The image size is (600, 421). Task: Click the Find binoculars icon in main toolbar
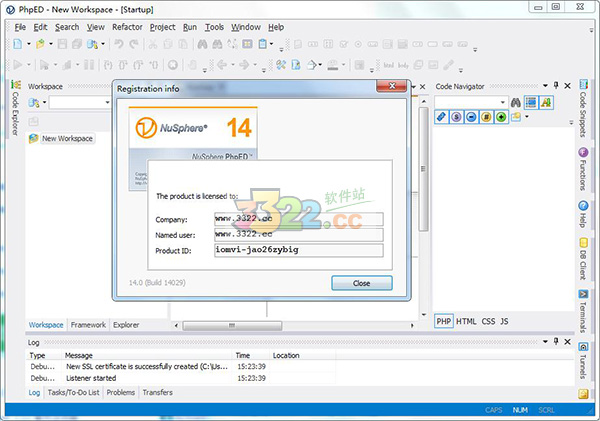[202, 44]
